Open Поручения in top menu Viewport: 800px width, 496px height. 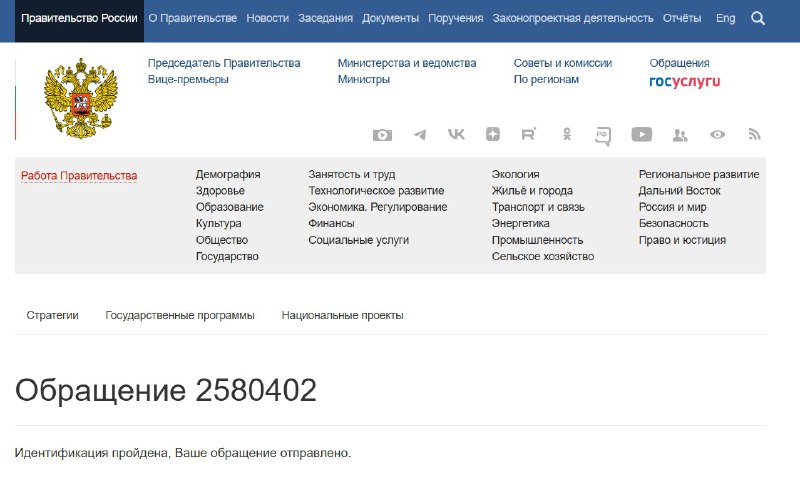(456, 18)
